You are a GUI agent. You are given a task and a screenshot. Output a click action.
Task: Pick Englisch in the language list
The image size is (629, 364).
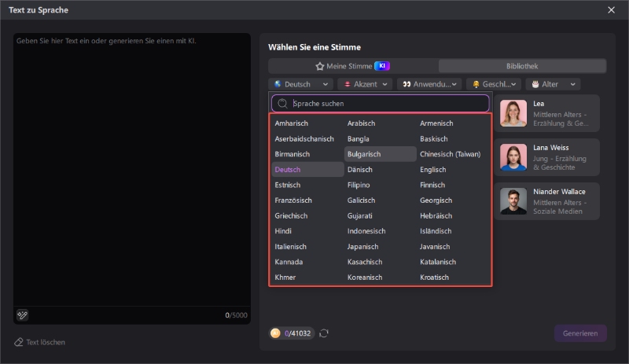coord(433,170)
